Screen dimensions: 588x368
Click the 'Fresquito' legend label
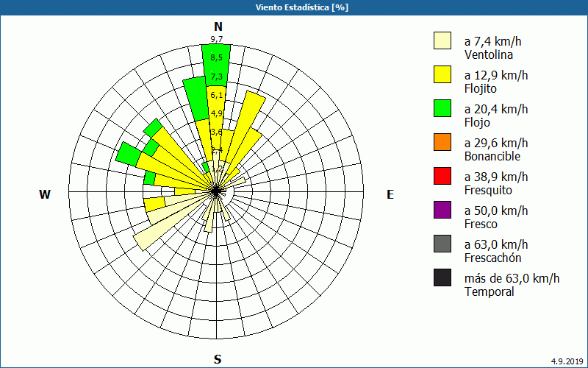(488, 190)
